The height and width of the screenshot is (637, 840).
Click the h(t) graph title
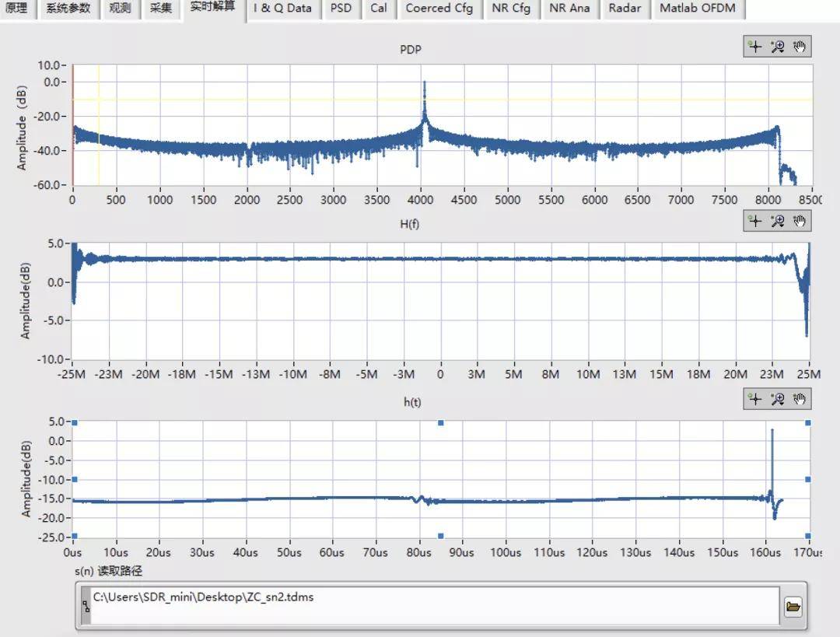[x=412, y=402]
